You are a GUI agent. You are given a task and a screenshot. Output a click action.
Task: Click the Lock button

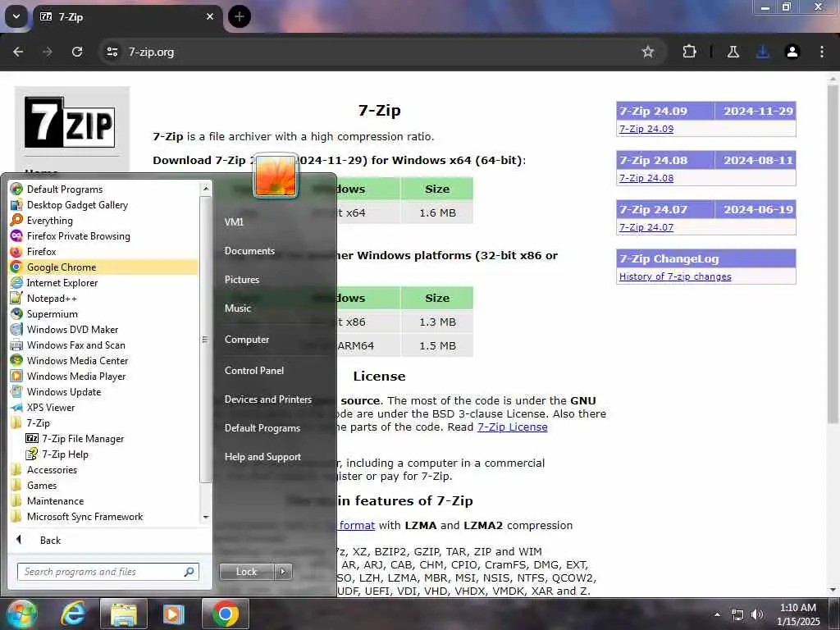coord(246,572)
